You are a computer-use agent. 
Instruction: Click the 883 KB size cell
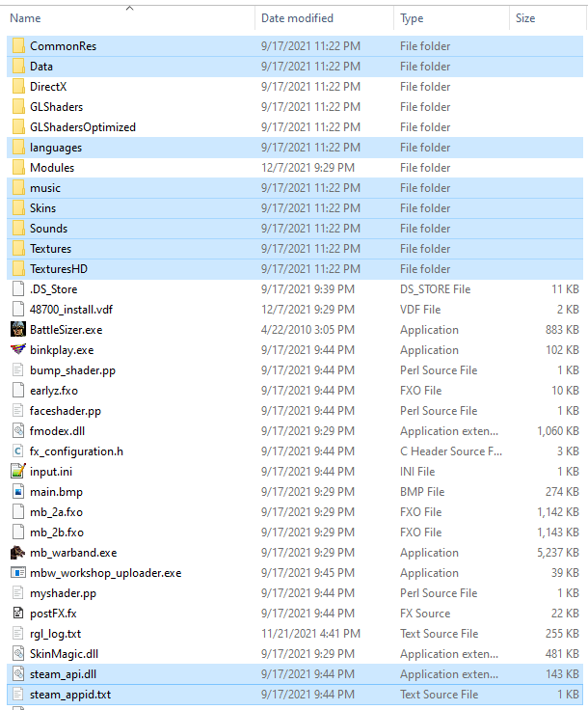coord(562,330)
